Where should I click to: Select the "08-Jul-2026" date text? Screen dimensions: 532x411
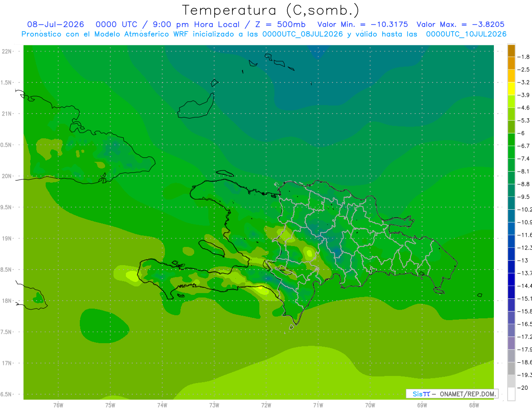pos(55,24)
